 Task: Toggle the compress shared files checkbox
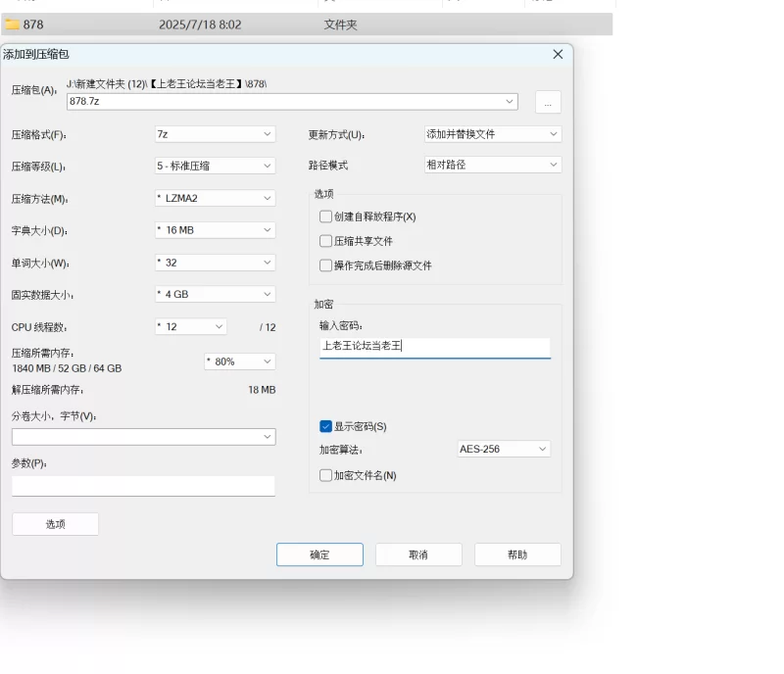pyautogui.click(x=326, y=241)
